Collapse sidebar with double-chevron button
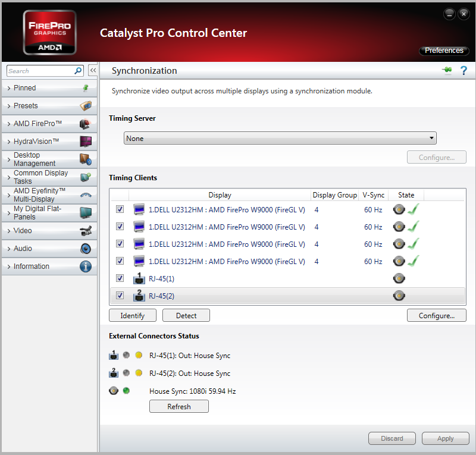 [x=93, y=71]
